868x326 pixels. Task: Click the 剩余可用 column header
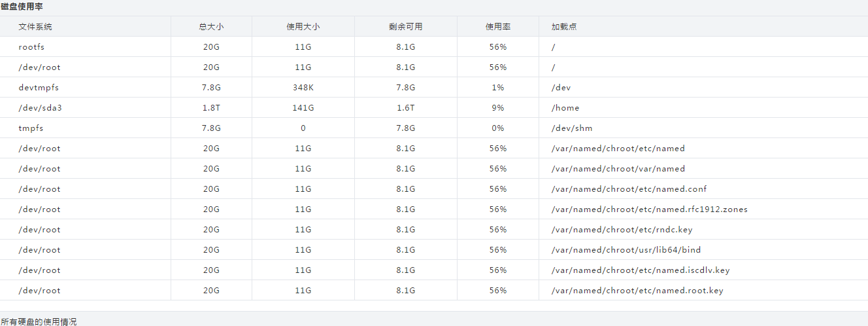405,27
